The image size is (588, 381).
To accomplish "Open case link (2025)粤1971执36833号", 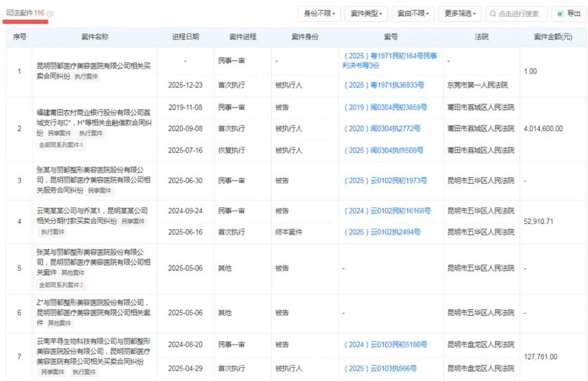I will point(384,85).
